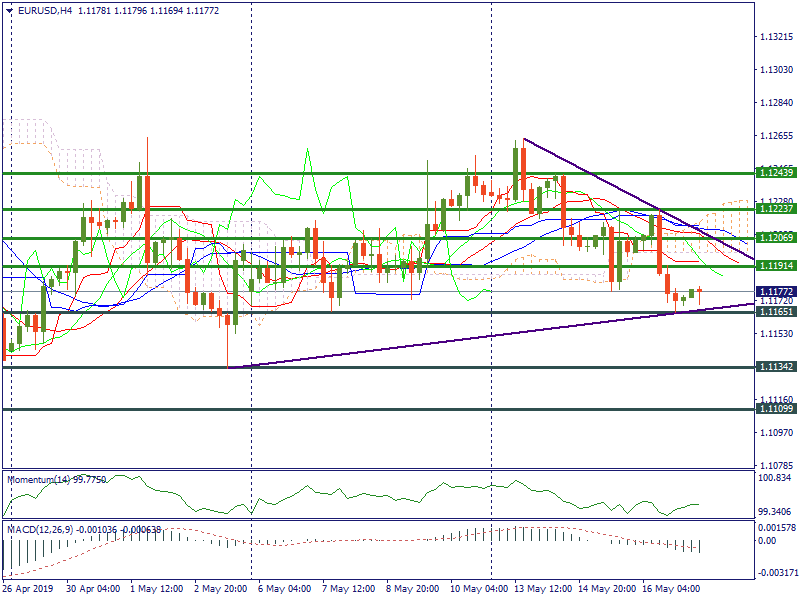The width and height of the screenshot is (800, 600).
Task: Select the 1.11099 lowest support price tag
Action: (776, 409)
